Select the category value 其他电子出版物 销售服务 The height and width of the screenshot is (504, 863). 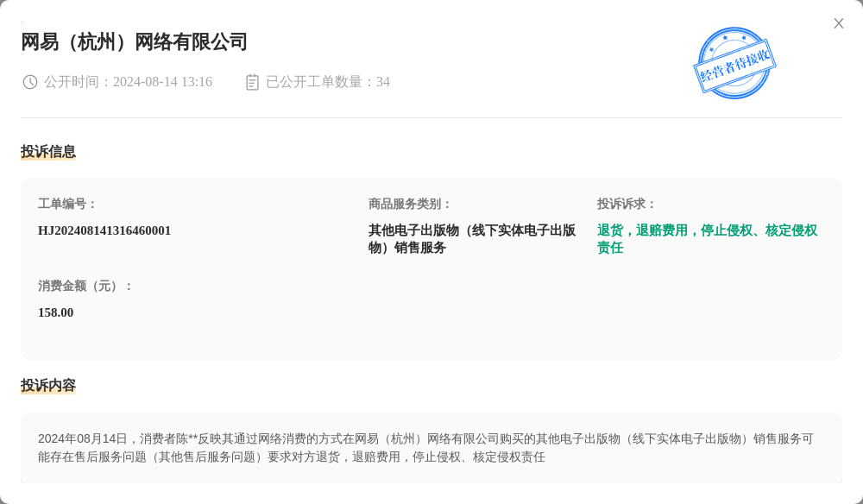click(x=472, y=239)
